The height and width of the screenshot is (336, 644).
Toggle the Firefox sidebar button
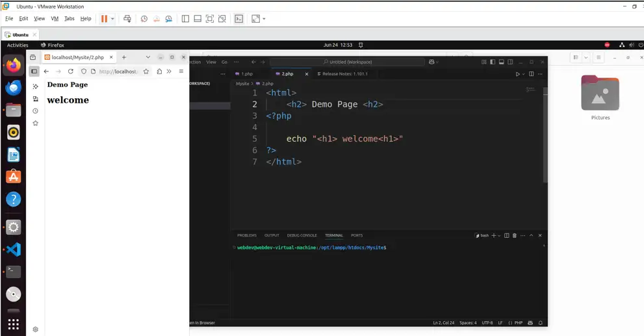[34, 71]
